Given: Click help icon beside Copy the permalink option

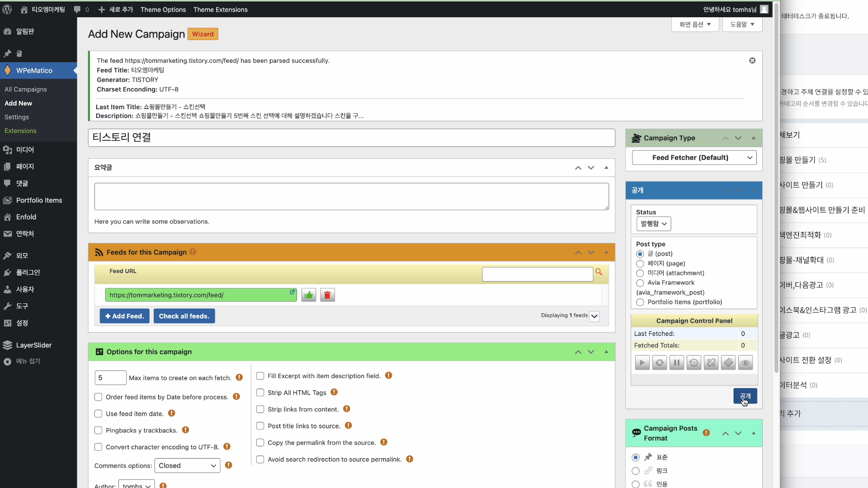Looking at the screenshot, I should coord(384,442).
